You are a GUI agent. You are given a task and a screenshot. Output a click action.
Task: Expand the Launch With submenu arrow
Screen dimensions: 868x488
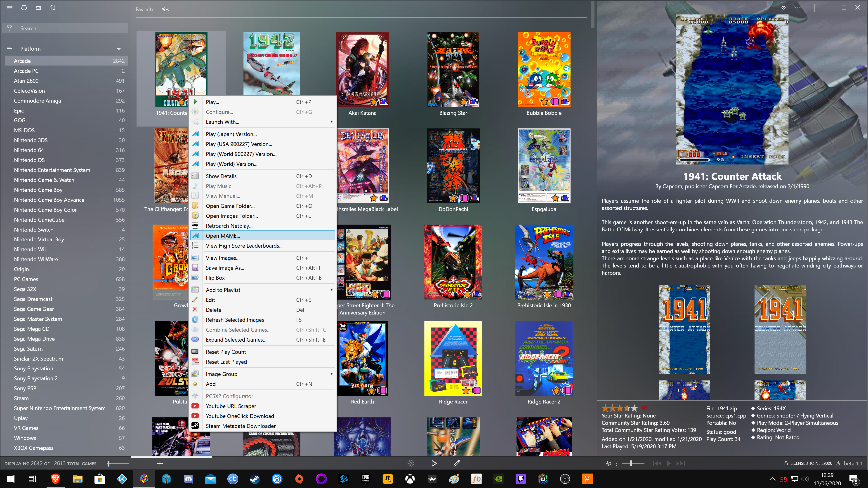(x=331, y=122)
